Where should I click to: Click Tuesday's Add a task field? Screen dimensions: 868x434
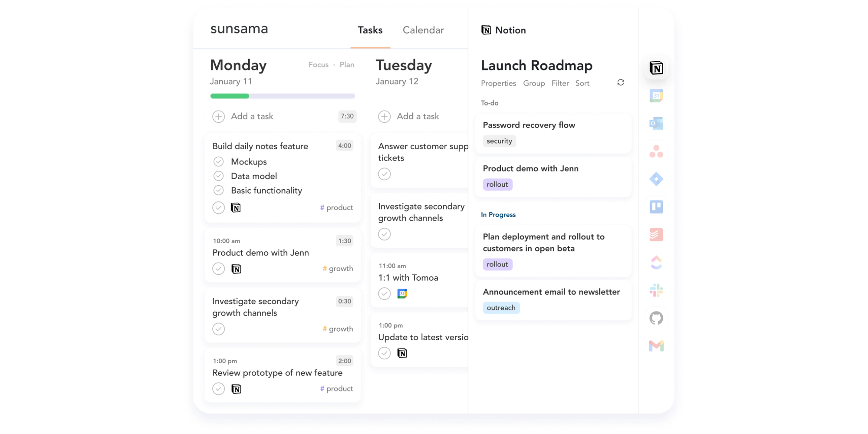[418, 116]
